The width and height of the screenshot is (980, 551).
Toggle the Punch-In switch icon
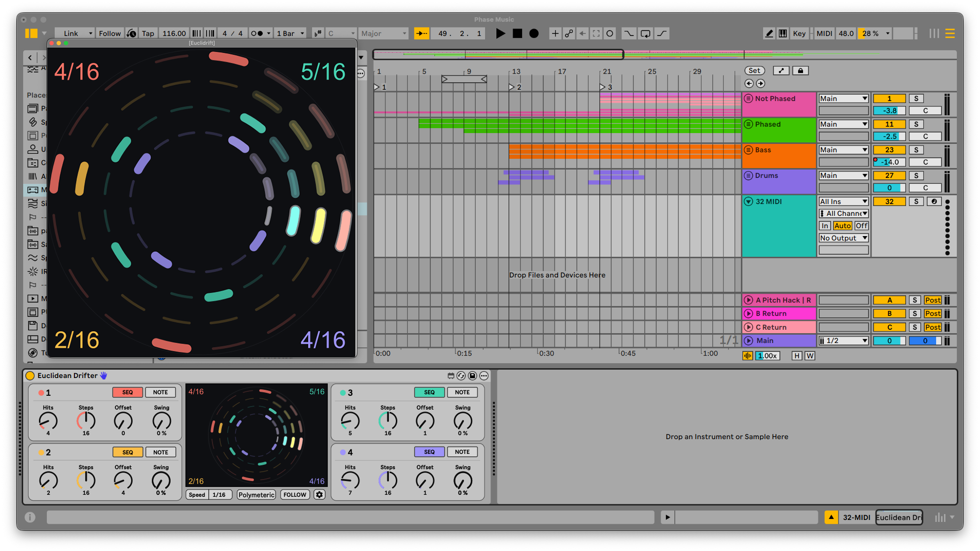click(x=629, y=34)
